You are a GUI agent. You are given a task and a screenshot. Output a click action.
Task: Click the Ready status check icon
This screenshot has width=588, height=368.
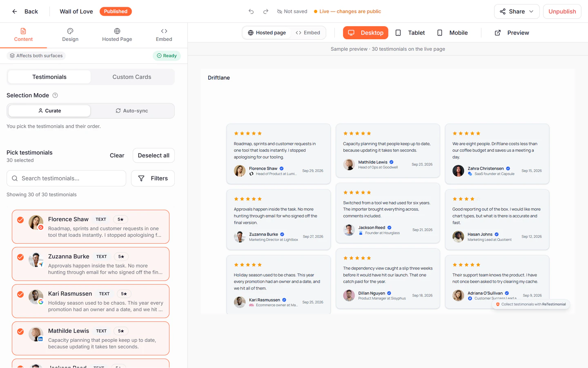point(159,56)
